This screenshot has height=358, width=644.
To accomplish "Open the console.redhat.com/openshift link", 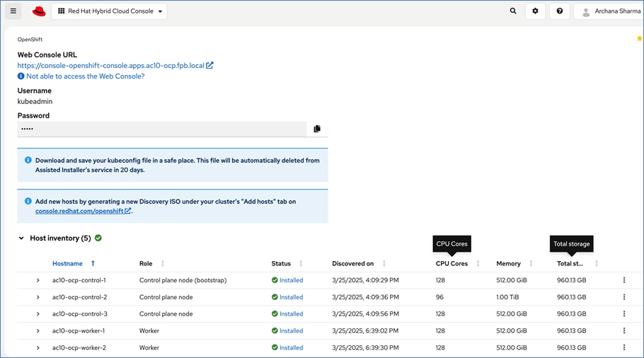I will 83,211.
